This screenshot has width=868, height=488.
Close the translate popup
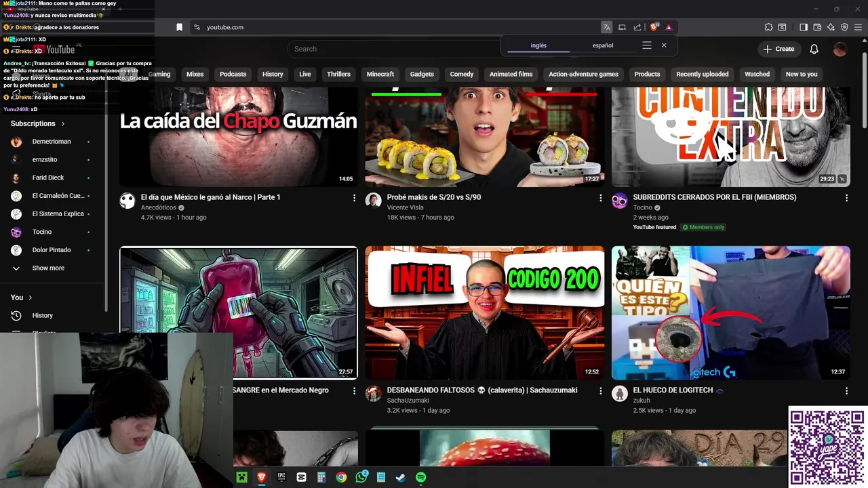(x=664, y=45)
